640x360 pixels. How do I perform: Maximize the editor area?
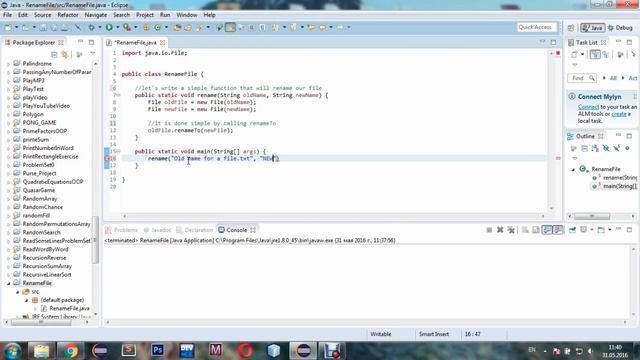click(x=553, y=42)
